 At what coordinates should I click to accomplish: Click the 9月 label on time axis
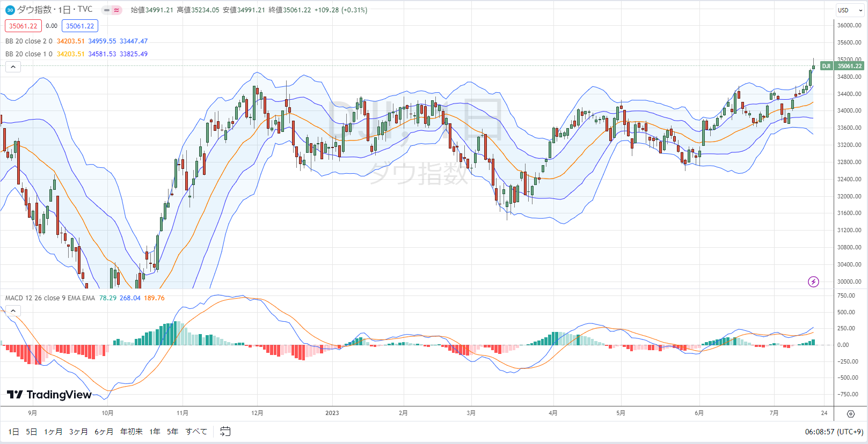point(32,413)
